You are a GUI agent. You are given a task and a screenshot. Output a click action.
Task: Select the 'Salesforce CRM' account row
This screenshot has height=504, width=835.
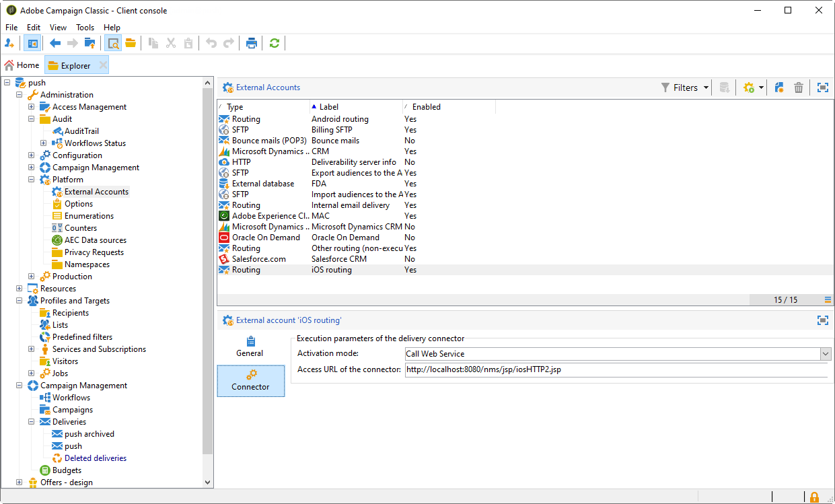[x=525, y=259]
